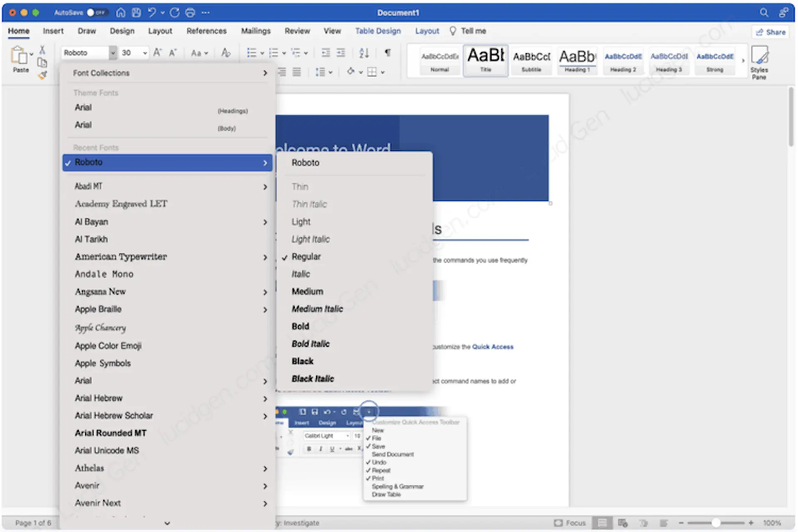Open the Insert tab
Viewport: 798px width, 532px height.
coord(53,31)
